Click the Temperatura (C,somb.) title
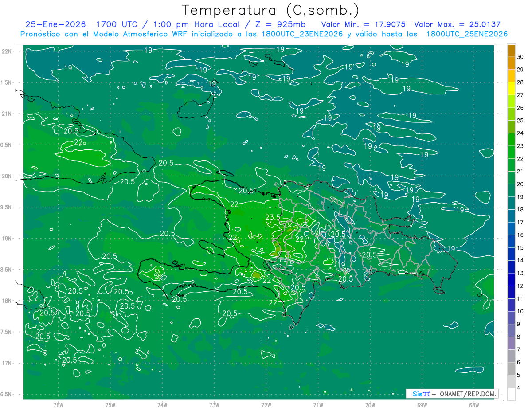 270,10
